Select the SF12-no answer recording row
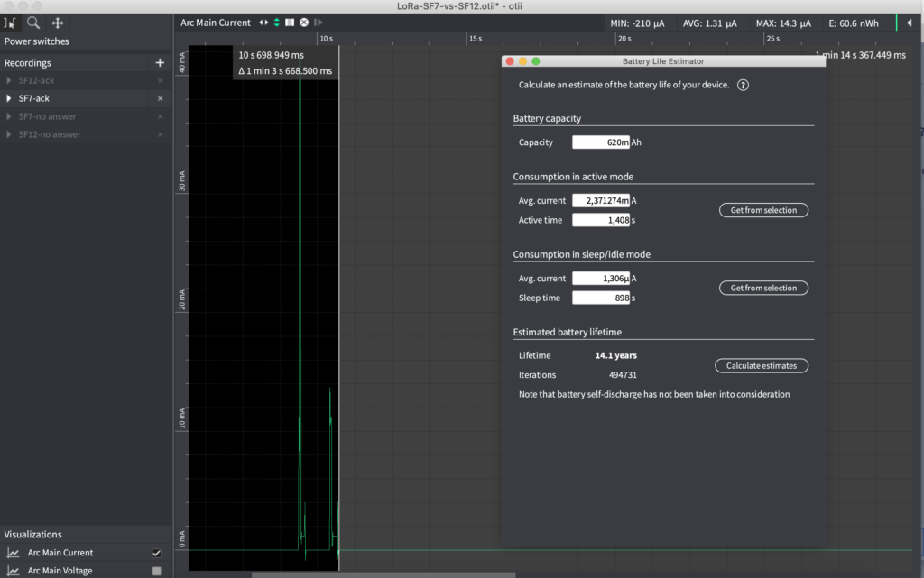924x578 pixels. click(x=86, y=134)
